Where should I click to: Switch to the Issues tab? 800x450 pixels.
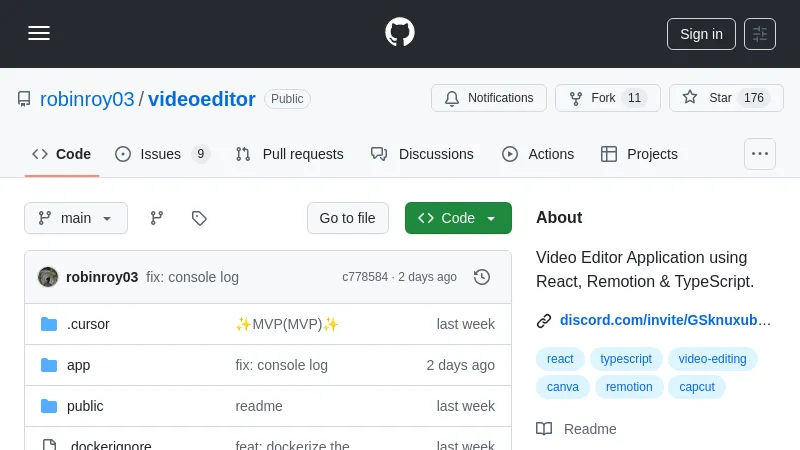pos(161,154)
